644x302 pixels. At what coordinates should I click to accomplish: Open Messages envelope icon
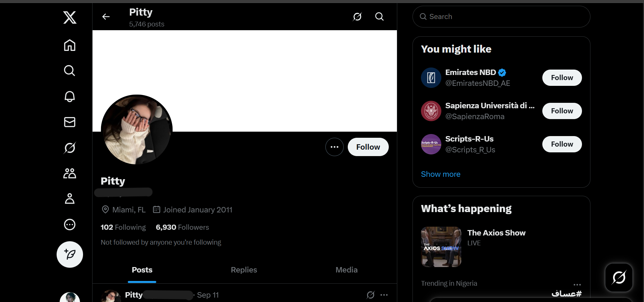pos(70,122)
